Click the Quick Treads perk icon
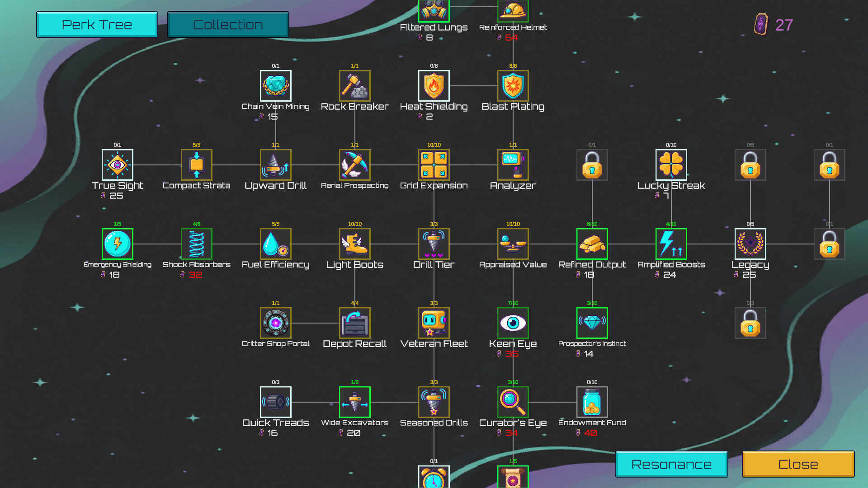 (276, 402)
